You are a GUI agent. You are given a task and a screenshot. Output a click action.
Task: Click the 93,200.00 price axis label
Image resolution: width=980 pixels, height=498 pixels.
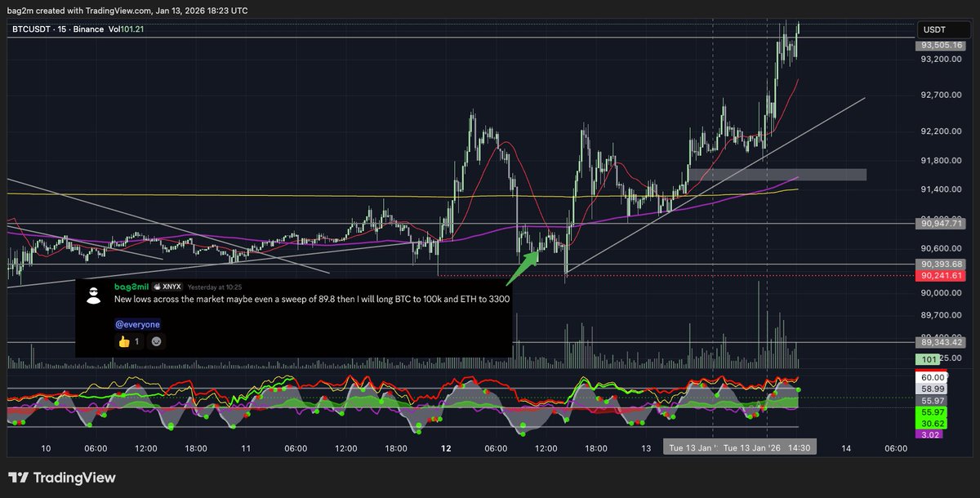point(941,60)
